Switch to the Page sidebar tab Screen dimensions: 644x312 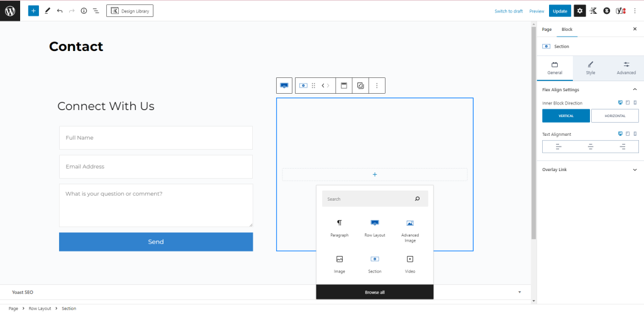(x=547, y=29)
